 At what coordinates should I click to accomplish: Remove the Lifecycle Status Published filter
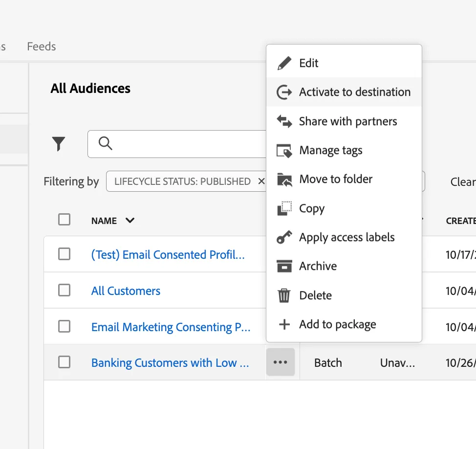[261, 181]
